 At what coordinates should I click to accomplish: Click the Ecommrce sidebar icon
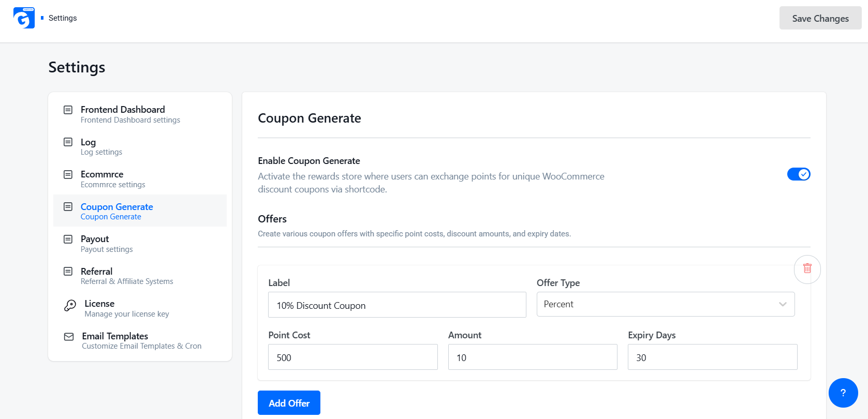click(x=68, y=174)
